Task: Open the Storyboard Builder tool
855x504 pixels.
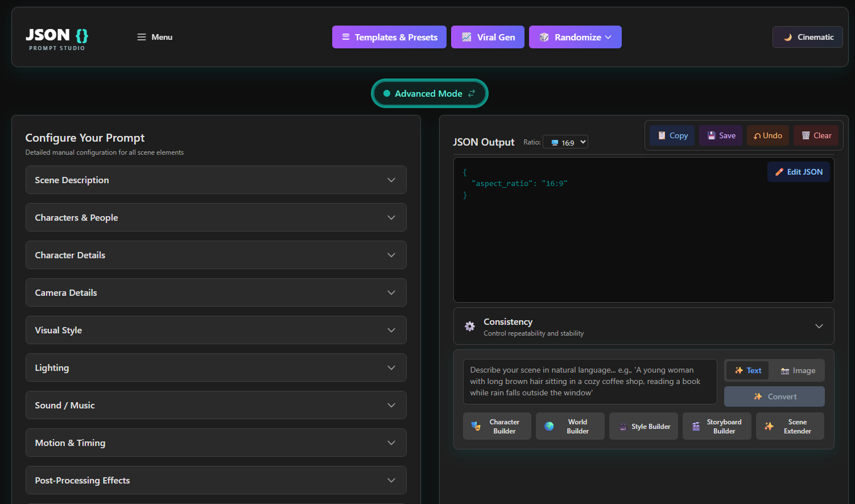Action: (717, 425)
